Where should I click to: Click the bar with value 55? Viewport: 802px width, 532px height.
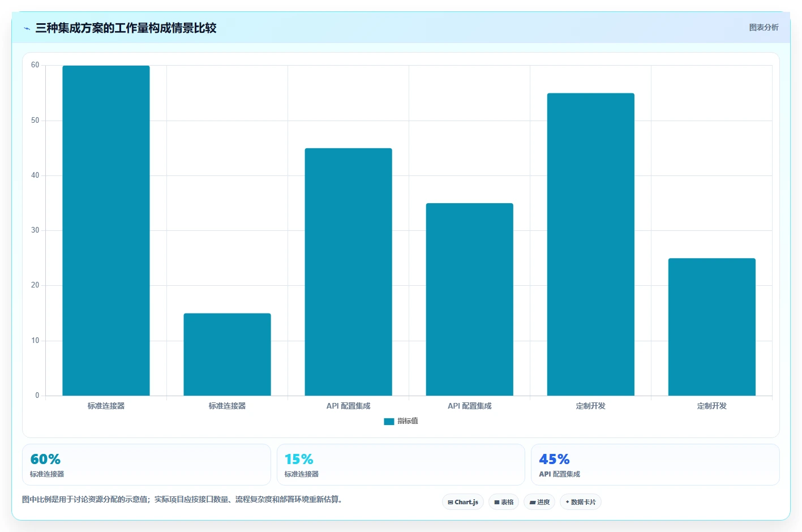tap(590, 244)
